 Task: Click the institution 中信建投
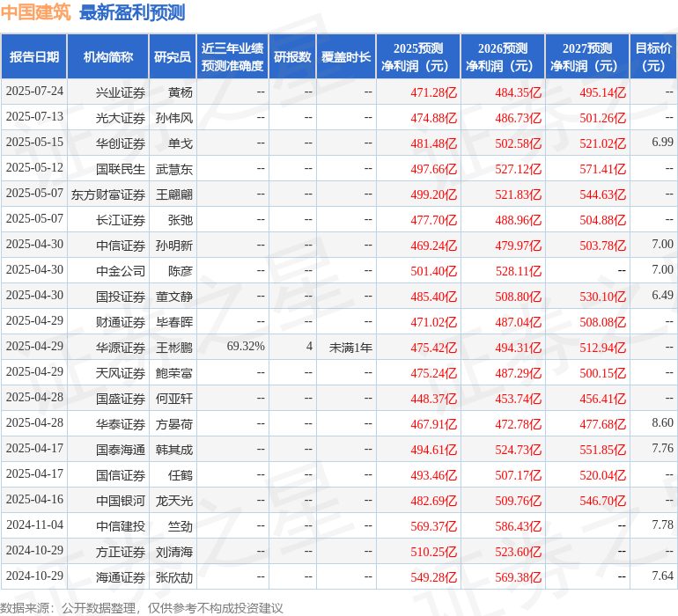coord(121,526)
